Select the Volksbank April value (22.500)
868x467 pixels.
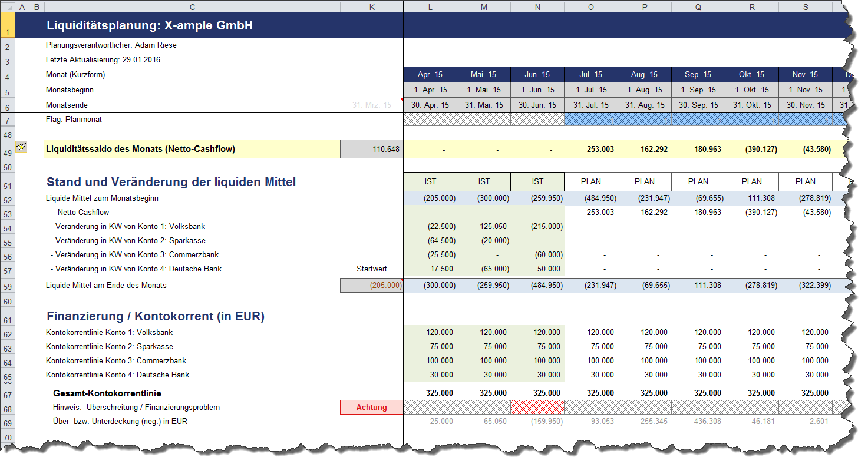click(430, 227)
